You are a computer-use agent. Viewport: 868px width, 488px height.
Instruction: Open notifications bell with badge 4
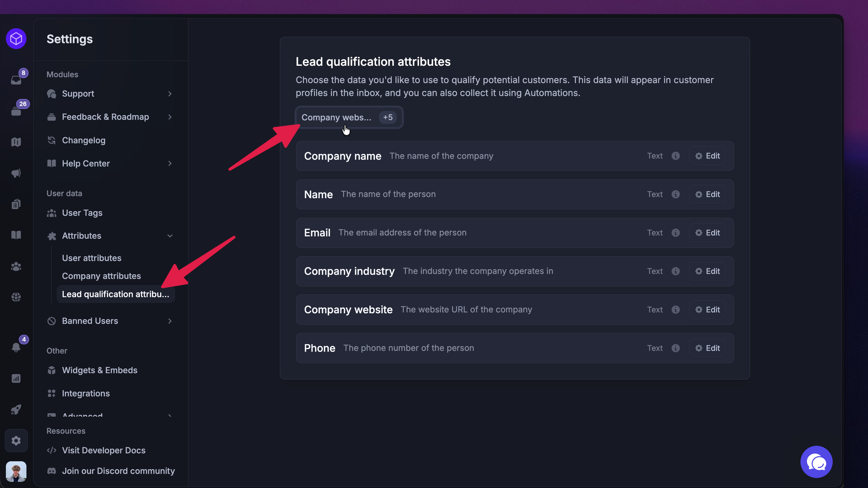pyautogui.click(x=16, y=347)
